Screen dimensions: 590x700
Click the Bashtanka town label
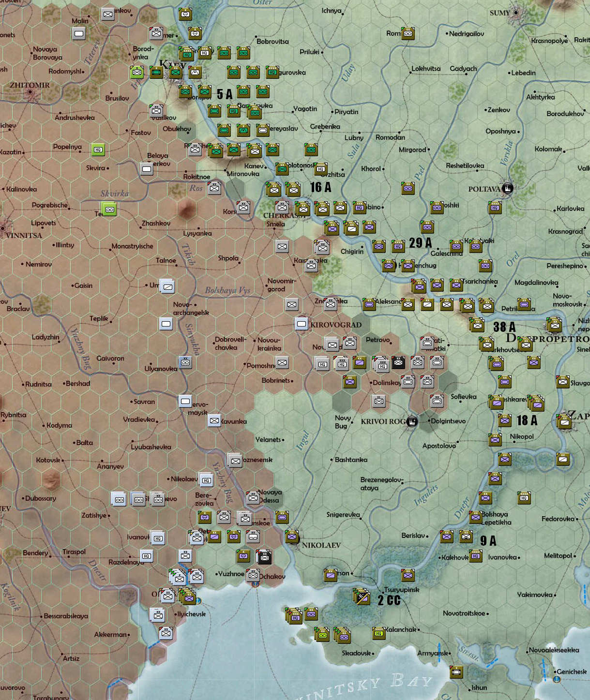pos(351,460)
